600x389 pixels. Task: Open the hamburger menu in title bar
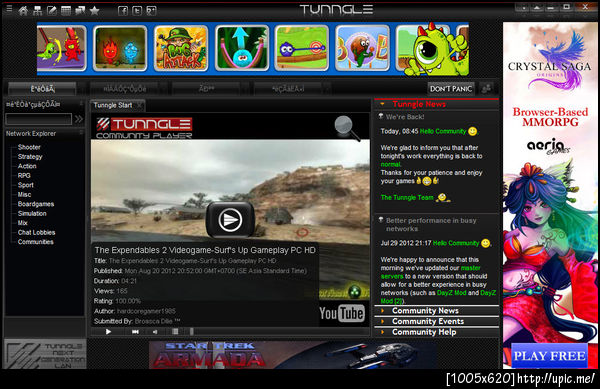9,8
